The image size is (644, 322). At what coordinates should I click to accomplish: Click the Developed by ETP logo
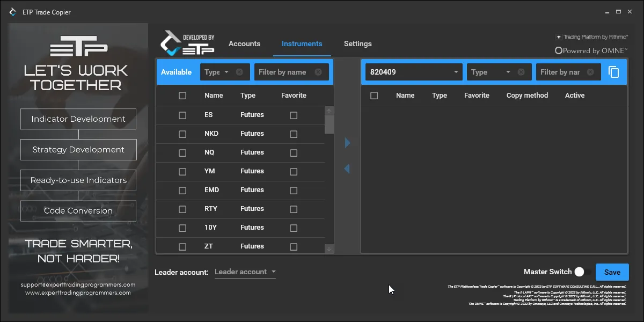(188, 43)
